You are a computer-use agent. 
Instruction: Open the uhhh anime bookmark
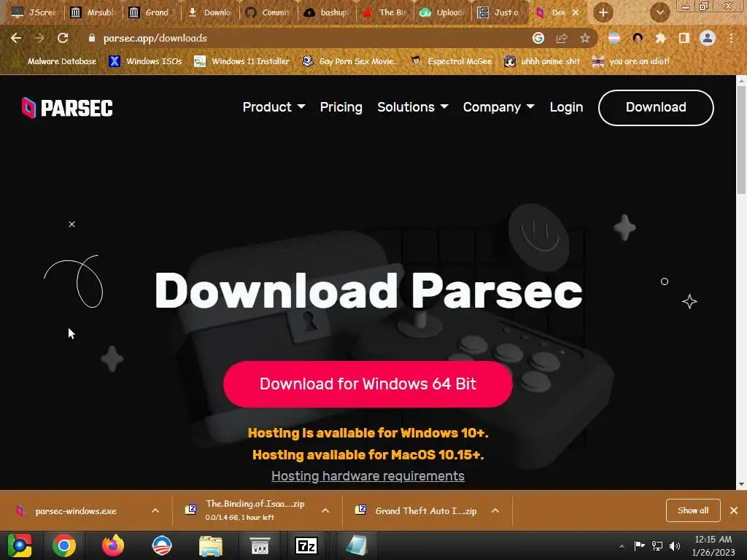pos(542,61)
